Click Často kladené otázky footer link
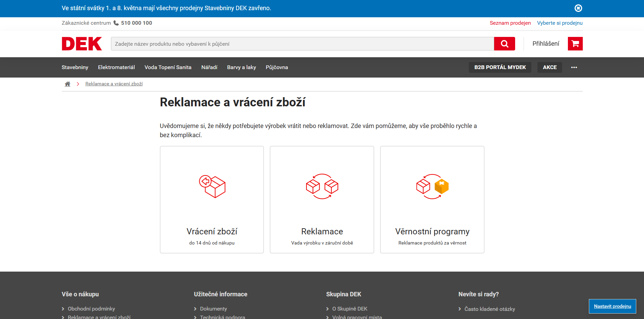Image resolution: width=644 pixels, height=319 pixels. (x=490, y=309)
